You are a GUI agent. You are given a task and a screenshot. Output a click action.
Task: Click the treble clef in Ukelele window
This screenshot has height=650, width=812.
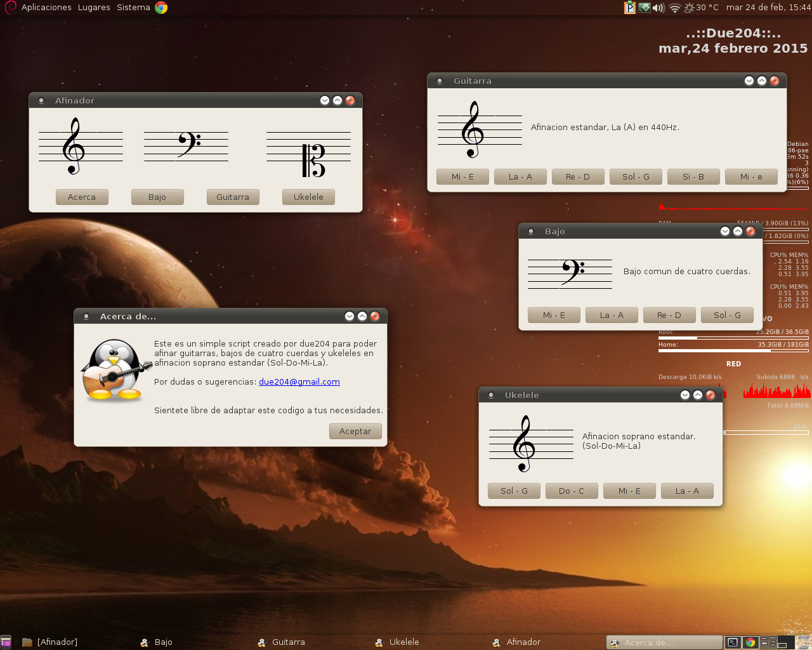pyautogui.click(x=531, y=444)
